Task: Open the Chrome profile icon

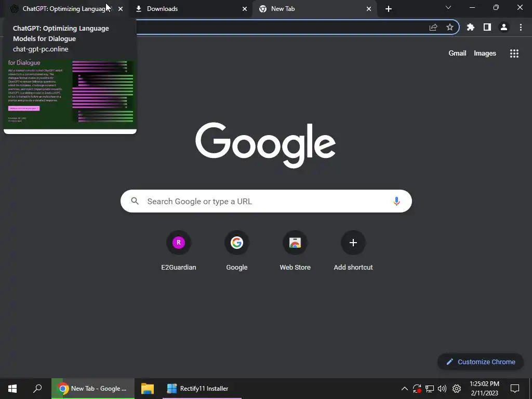Action: point(504,27)
